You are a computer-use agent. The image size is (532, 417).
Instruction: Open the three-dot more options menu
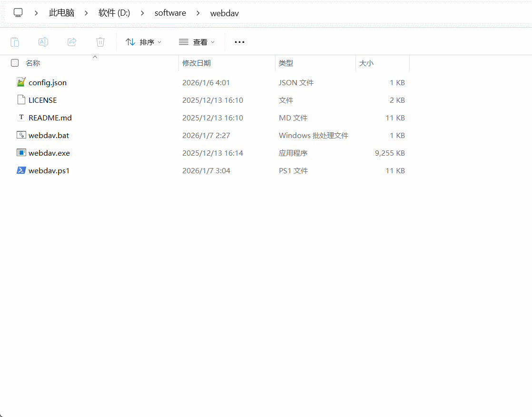pos(239,42)
